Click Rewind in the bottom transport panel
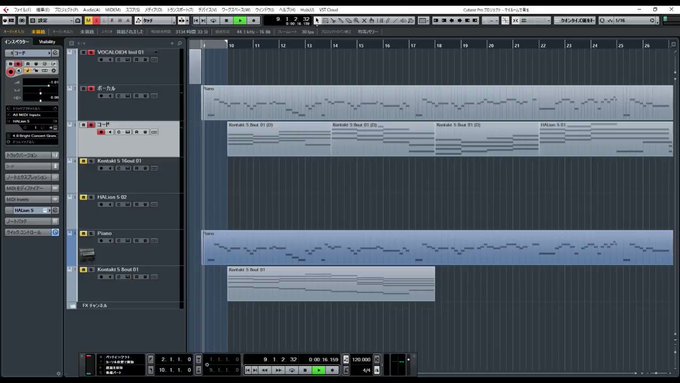The image size is (680, 383). (265, 370)
